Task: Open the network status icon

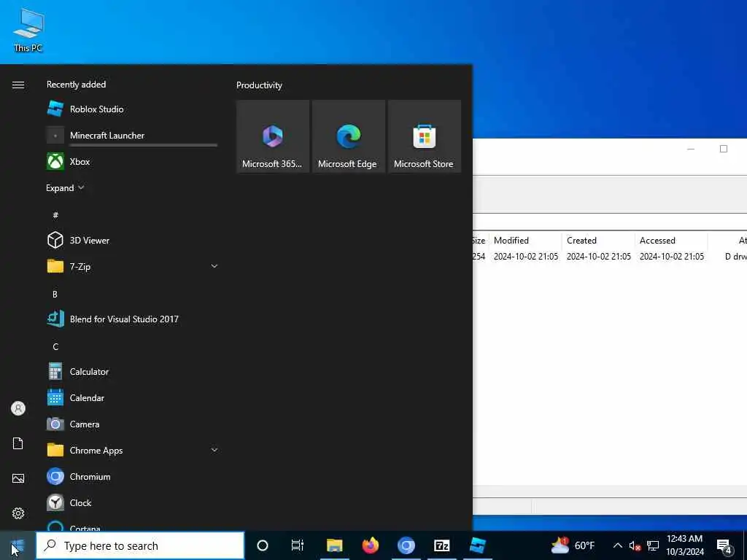Action: click(x=653, y=545)
